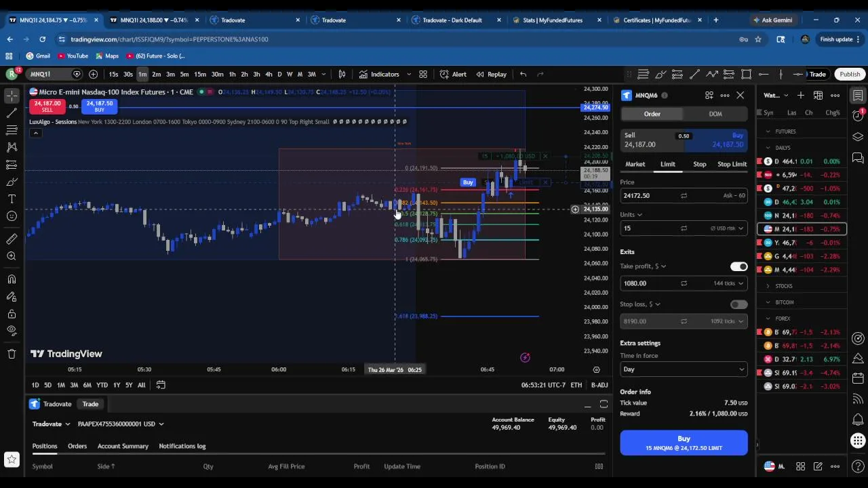This screenshot has height=488, width=868.
Task: Open the Trade button in top bar
Action: tap(817, 74)
